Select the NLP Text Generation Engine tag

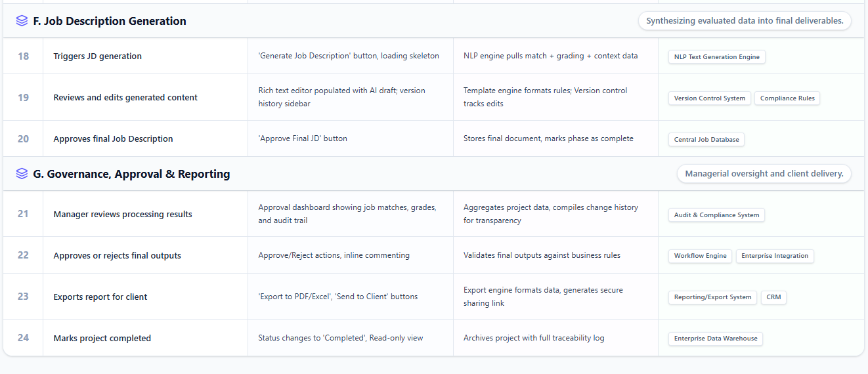716,57
